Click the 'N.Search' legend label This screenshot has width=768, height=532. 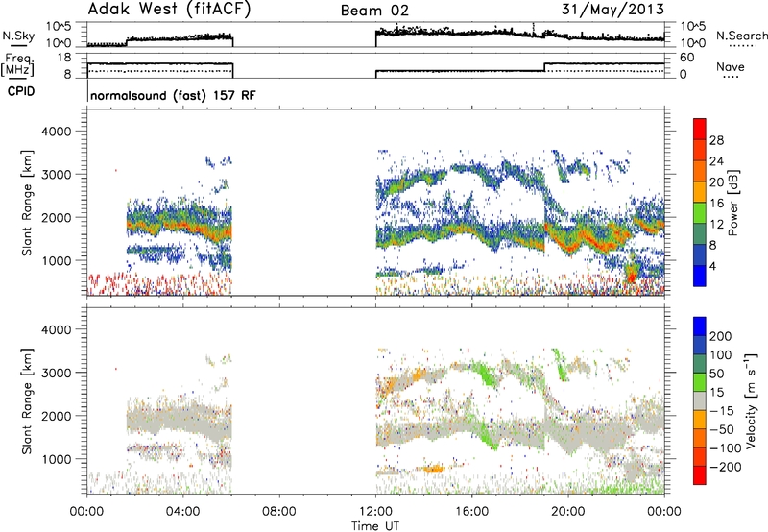[x=741, y=36]
